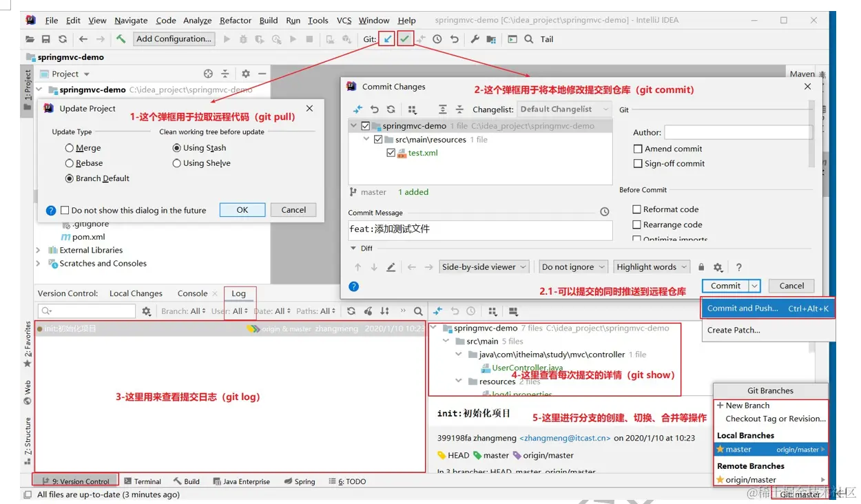Screen dimensions: 861x504
Task: Open the Navigate menu
Action: click(x=131, y=21)
